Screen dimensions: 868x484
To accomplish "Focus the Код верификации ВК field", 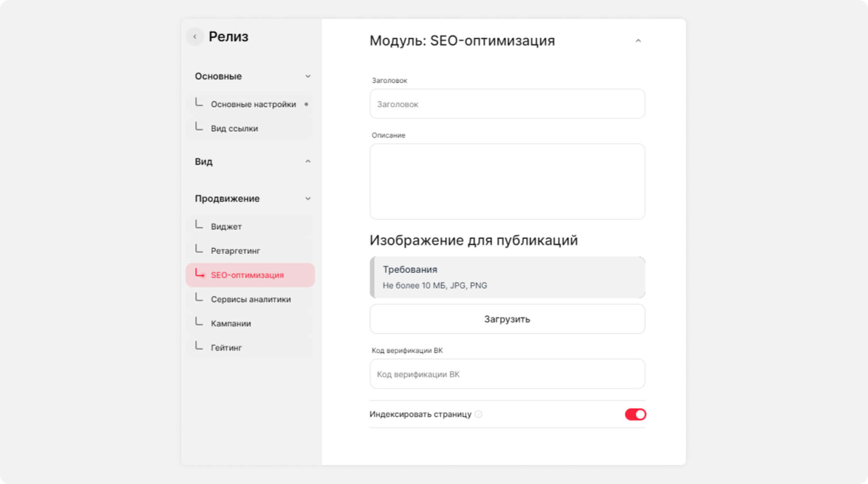I will tap(507, 374).
